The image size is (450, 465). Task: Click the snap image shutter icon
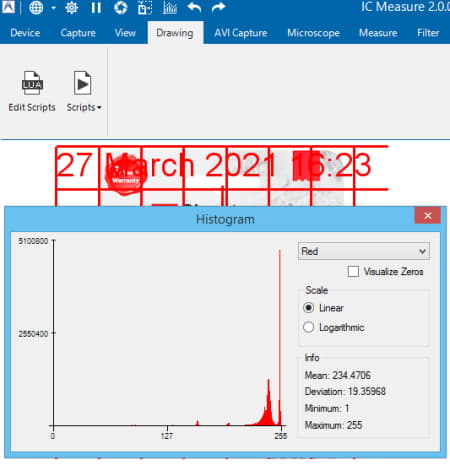[120, 7]
